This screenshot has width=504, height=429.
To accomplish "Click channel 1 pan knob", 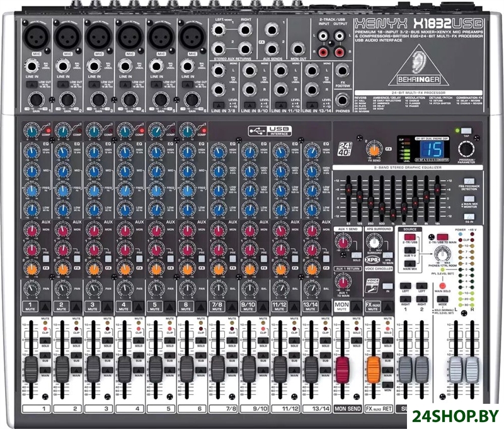I will click(31, 289).
